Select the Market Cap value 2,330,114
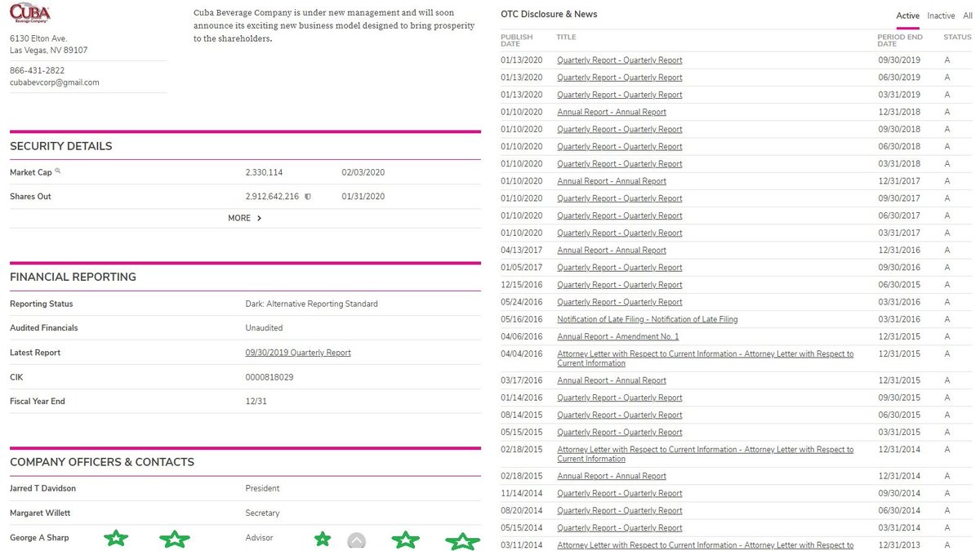Image resolution: width=980 pixels, height=551 pixels. [265, 172]
